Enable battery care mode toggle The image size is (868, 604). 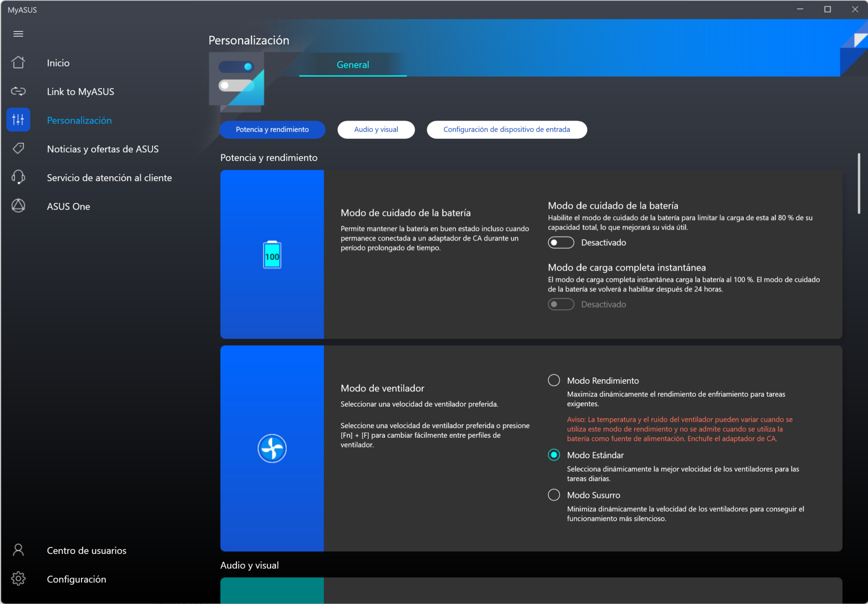(561, 242)
